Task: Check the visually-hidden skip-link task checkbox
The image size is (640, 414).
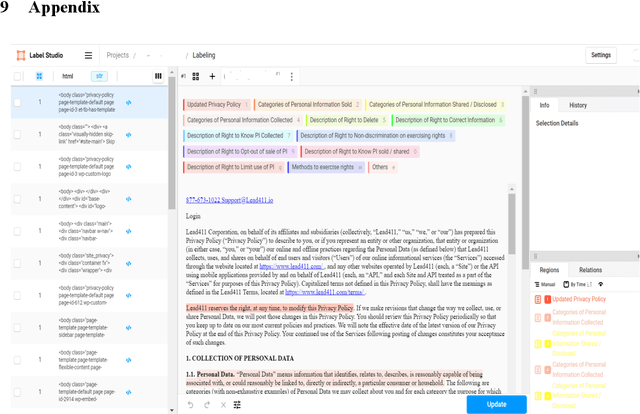Action: pyautogui.click(x=17, y=134)
